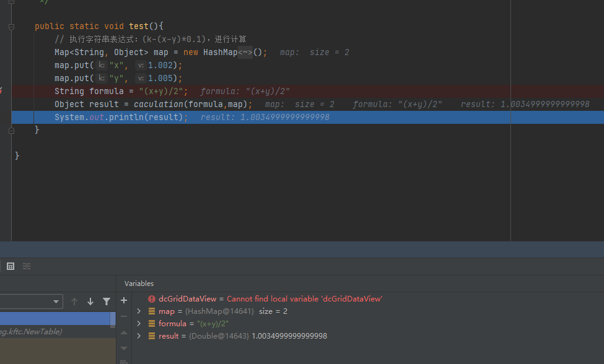604x364 pixels.
Task: Click the Chinese comment line in code
Action: (x=151, y=39)
